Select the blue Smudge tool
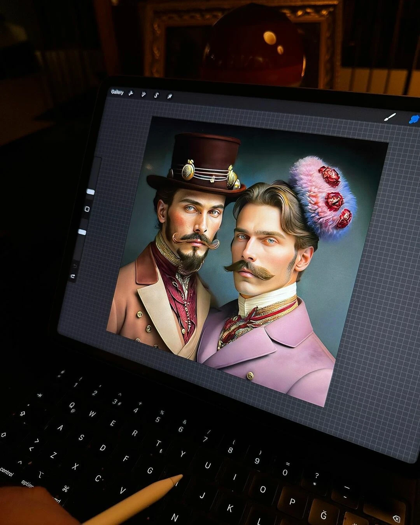 click(x=414, y=119)
